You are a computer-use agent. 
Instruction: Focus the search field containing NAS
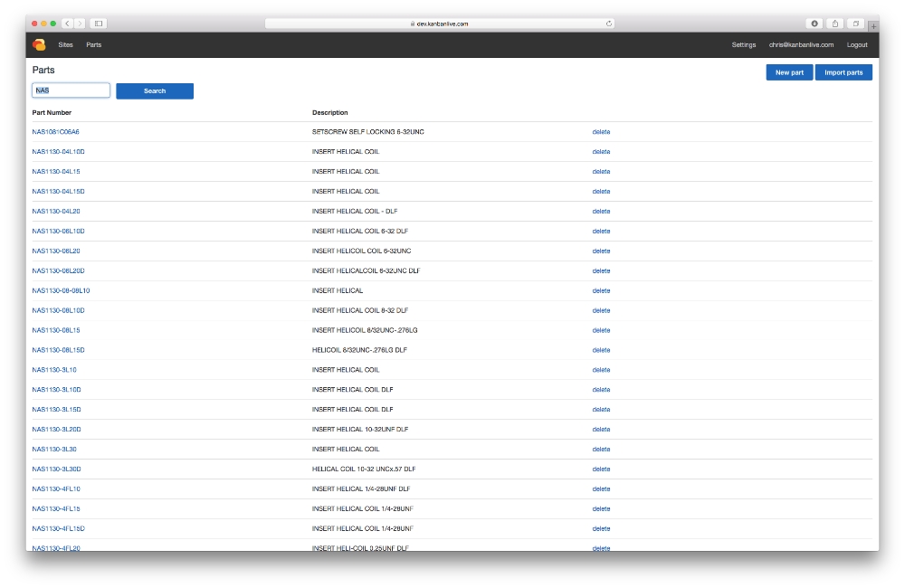(x=71, y=90)
